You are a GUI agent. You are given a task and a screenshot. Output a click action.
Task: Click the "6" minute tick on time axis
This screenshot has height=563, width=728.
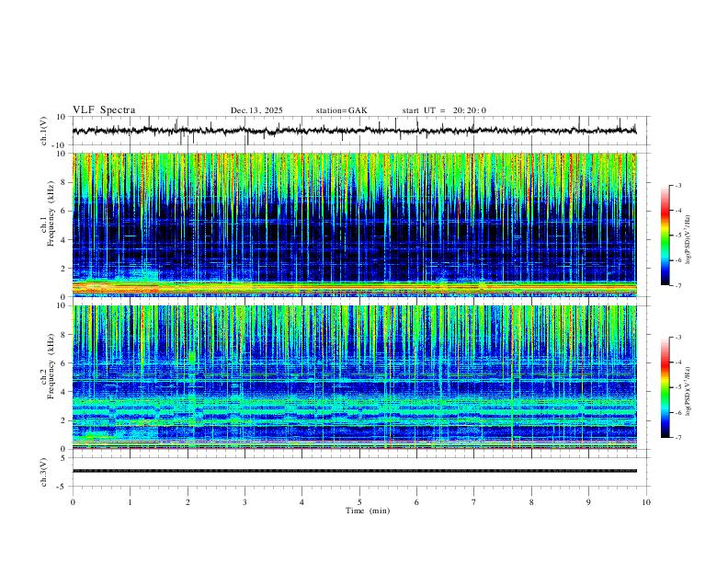click(x=417, y=502)
